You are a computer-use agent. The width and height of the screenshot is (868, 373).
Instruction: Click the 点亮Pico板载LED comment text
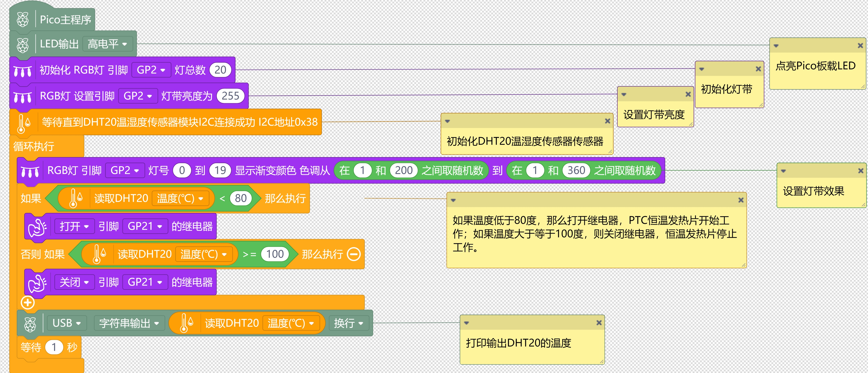tap(815, 66)
